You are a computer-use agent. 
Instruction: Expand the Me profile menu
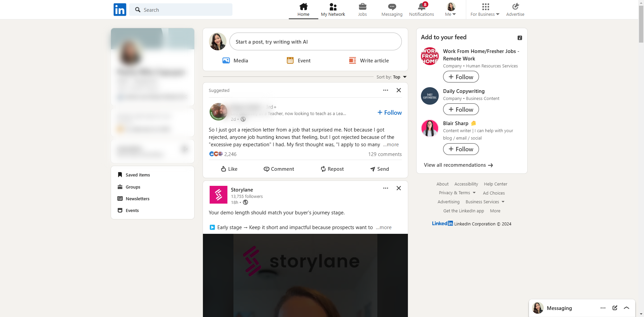pos(451,10)
